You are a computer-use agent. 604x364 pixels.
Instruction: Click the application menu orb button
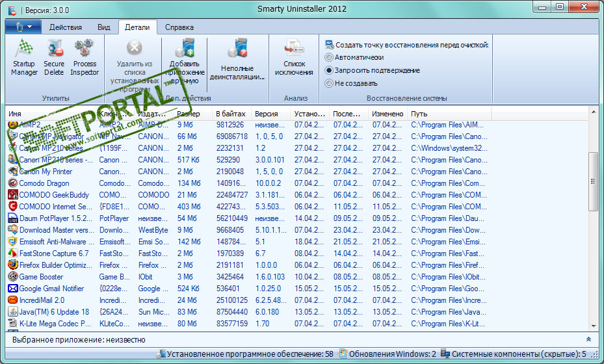pos(23,27)
